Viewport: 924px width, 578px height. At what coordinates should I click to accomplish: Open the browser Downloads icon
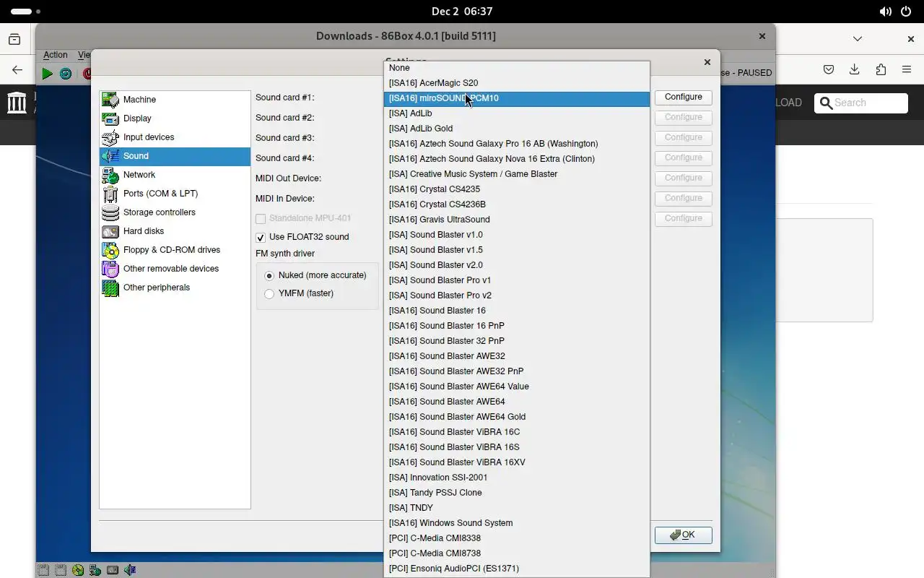[855, 70]
